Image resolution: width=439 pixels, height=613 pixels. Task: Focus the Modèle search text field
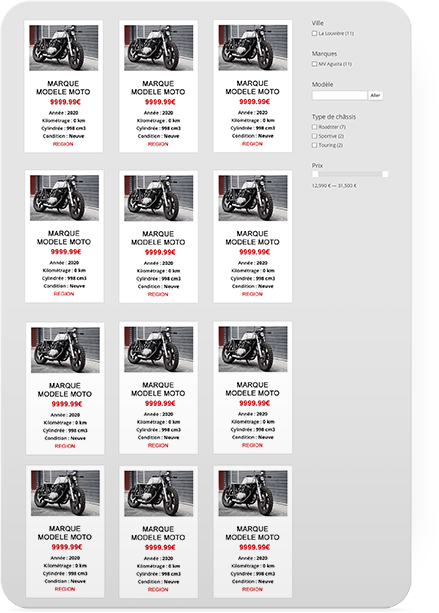pyautogui.click(x=339, y=95)
